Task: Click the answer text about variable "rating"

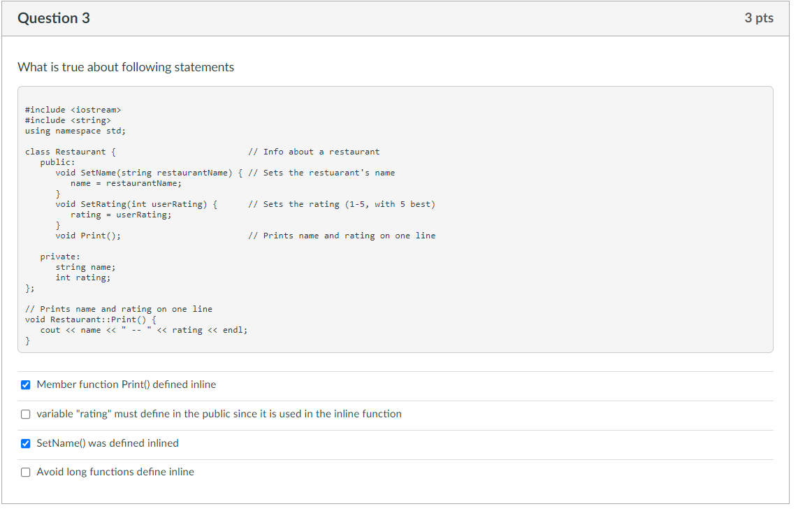Action: (x=219, y=414)
